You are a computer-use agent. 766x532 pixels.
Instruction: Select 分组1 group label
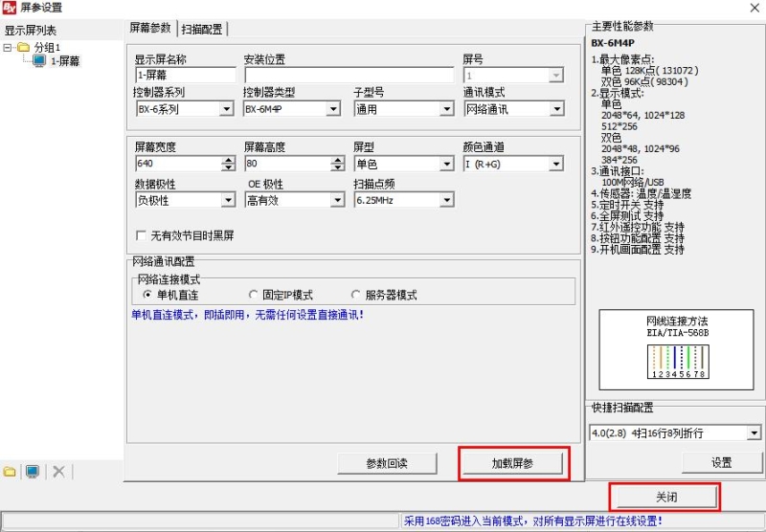pyautogui.click(x=47, y=47)
